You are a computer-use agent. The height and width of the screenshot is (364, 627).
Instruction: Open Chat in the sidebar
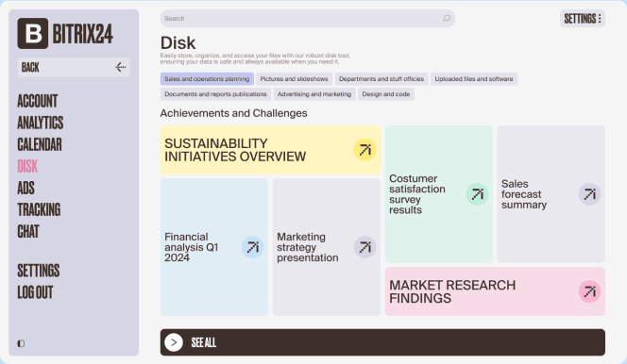(x=28, y=231)
